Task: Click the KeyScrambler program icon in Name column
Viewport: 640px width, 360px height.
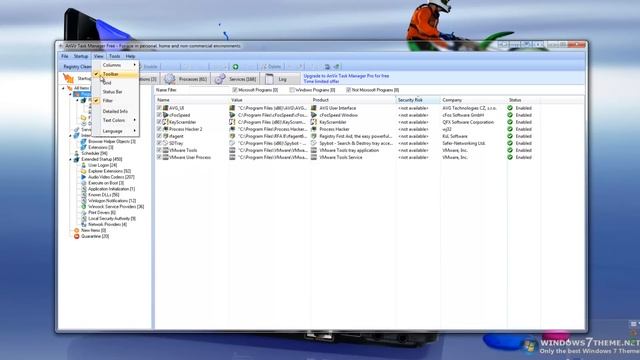Action: tap(166, 122)
